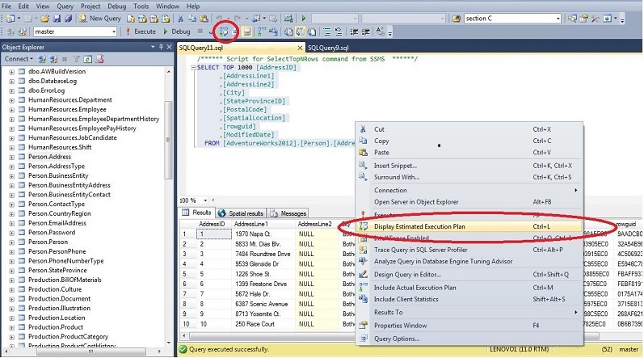Click the red-circled Display Estimated Execution Plan toolbar icon
This screenshot has width=644, height=358.
(x=223, y=32)
